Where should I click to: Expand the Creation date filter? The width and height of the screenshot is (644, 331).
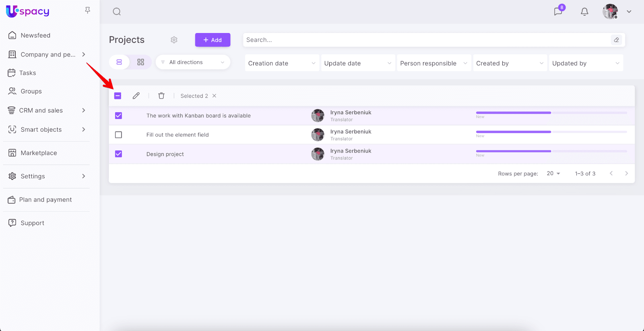(x=281, y=63)
